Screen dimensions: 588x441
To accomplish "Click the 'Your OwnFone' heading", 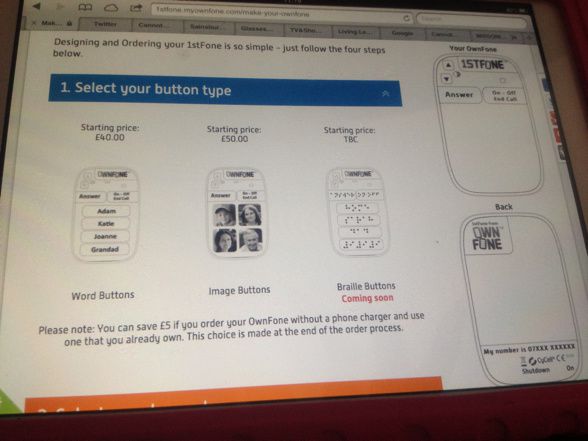I will click(472, 49).
